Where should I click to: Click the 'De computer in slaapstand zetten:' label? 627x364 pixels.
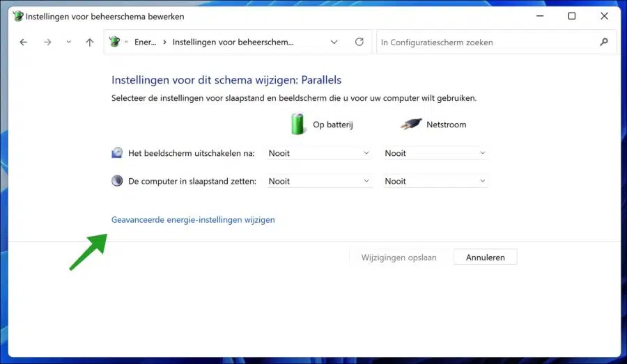click(192, 181)
